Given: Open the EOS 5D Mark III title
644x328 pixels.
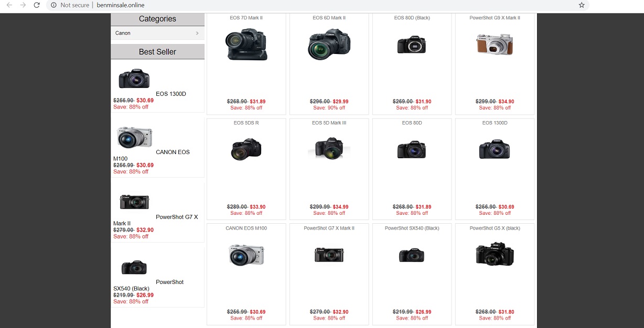Looking at the screenshot, I should pos(329,123).
